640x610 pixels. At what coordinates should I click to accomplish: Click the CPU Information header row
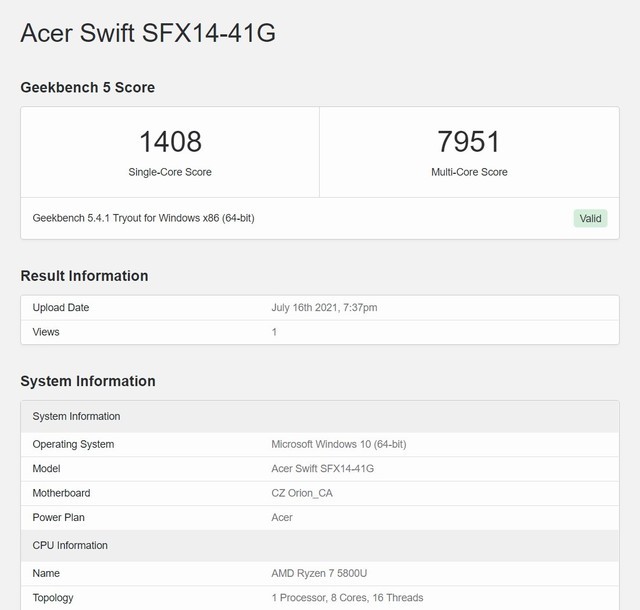coord(320,545)
